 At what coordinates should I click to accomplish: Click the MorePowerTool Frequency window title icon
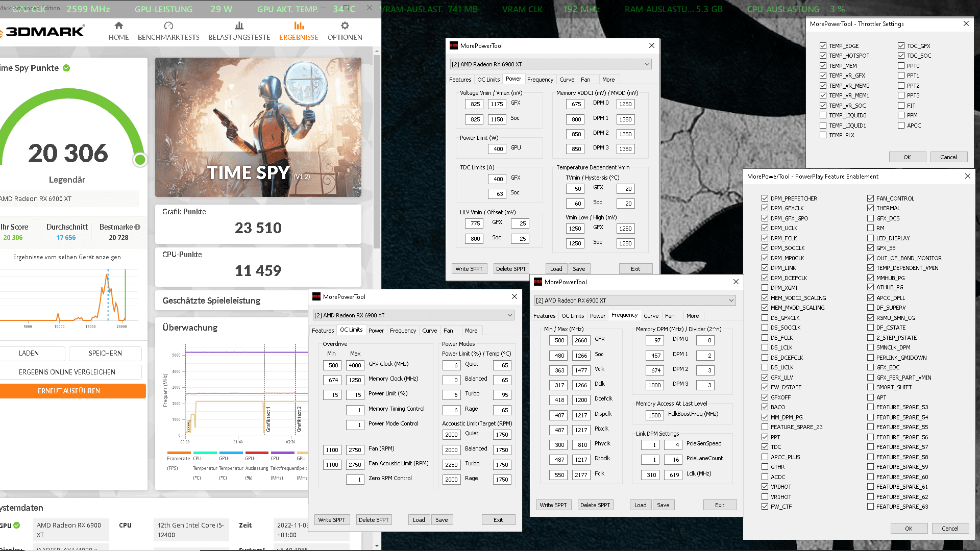point(538,282)
